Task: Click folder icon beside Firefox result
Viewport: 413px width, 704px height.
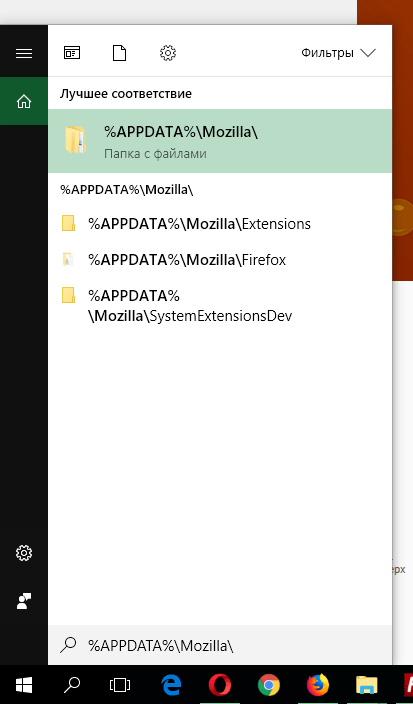Action: pyautogui.click(x=68, y=259)
